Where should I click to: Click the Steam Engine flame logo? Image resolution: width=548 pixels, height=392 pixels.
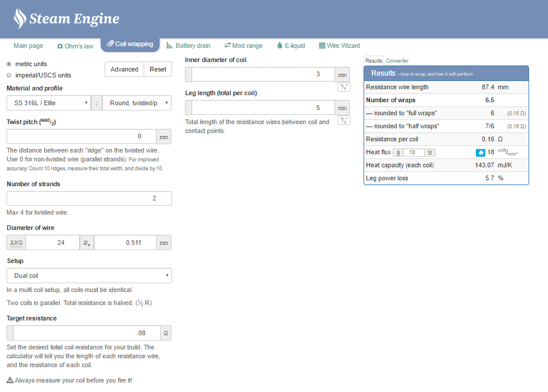click(x=20, y=19)
